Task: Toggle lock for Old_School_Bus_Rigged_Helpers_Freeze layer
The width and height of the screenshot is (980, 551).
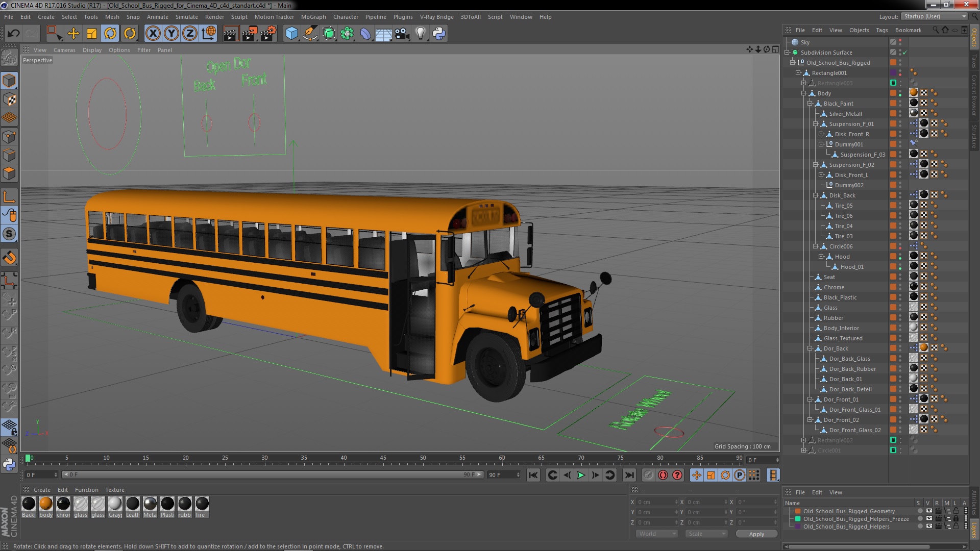Action: 956,519
